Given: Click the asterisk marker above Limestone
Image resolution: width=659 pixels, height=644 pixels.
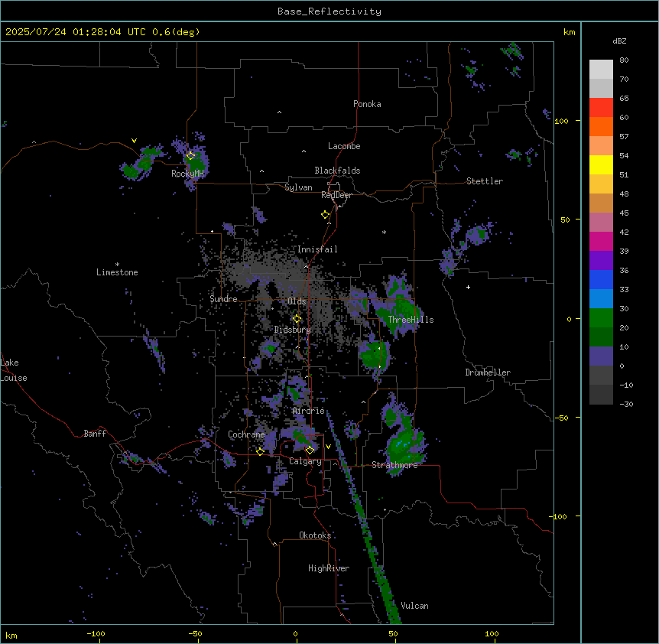Looking at the screenshot, I should (117, 265).
